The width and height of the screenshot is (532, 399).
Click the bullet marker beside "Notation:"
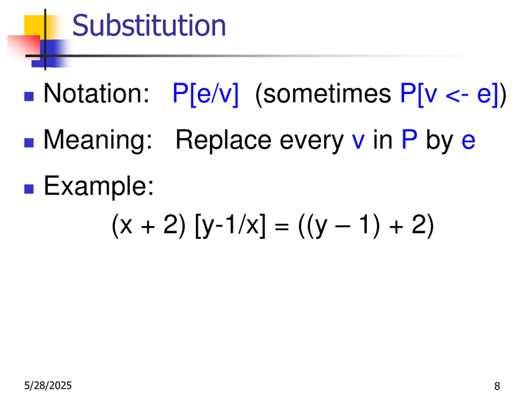point(29,97)
